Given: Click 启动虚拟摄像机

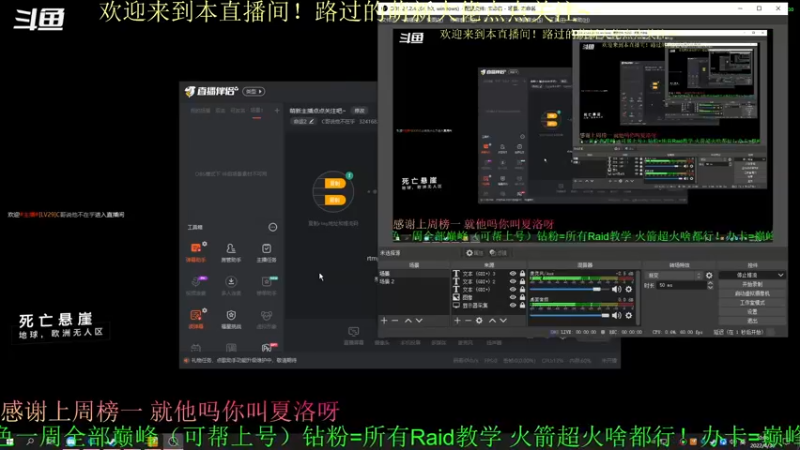Looking at the screenshot, I should pos(752,293).
